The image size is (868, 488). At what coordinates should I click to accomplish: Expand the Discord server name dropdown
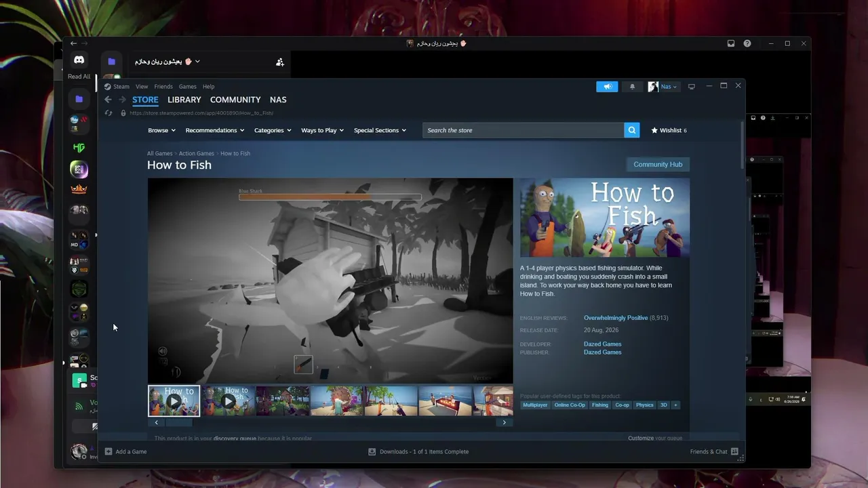(197, 62)
